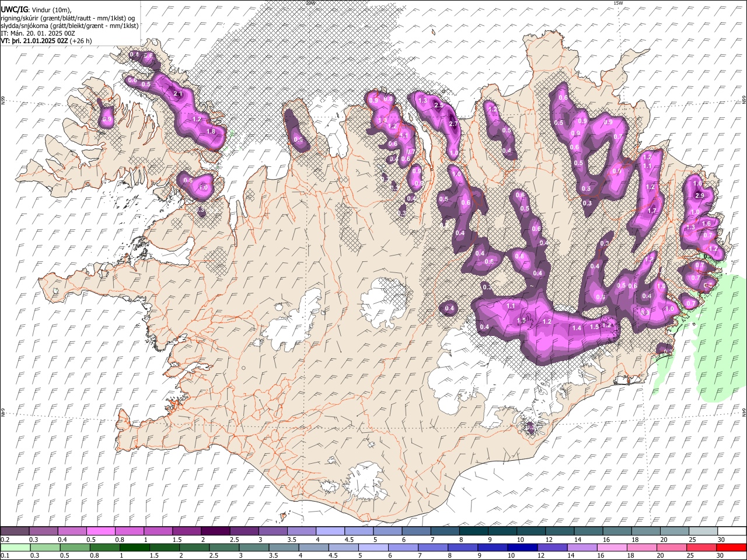Pick the pale green 0.1 swatch in rain scale
This screenshot has height=560, width=747.
[15, 548]
